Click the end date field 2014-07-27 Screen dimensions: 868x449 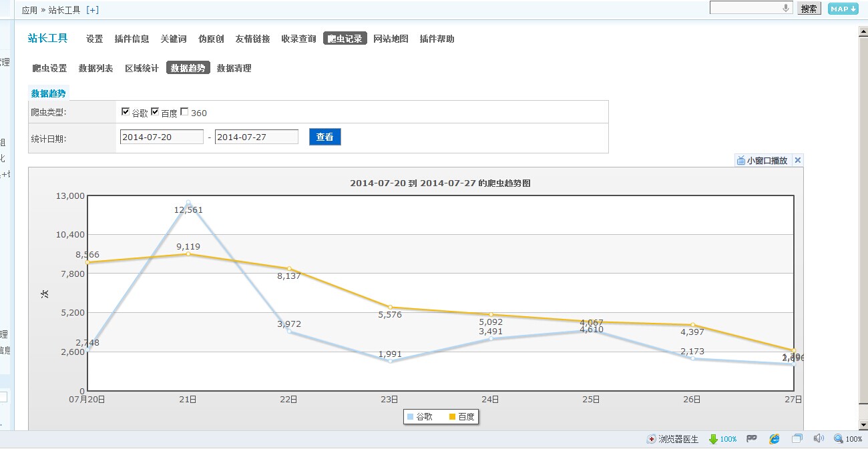[256, 137]
